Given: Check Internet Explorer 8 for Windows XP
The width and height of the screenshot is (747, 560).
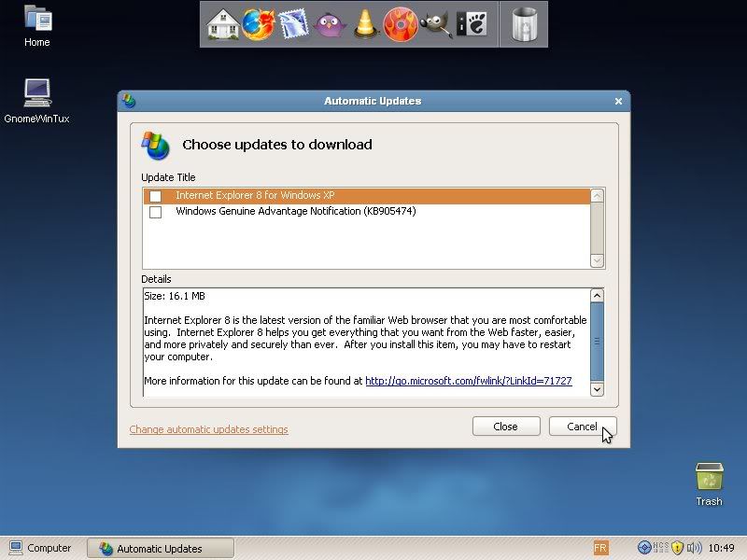Looking at the screenshot, I should point(155,196).
